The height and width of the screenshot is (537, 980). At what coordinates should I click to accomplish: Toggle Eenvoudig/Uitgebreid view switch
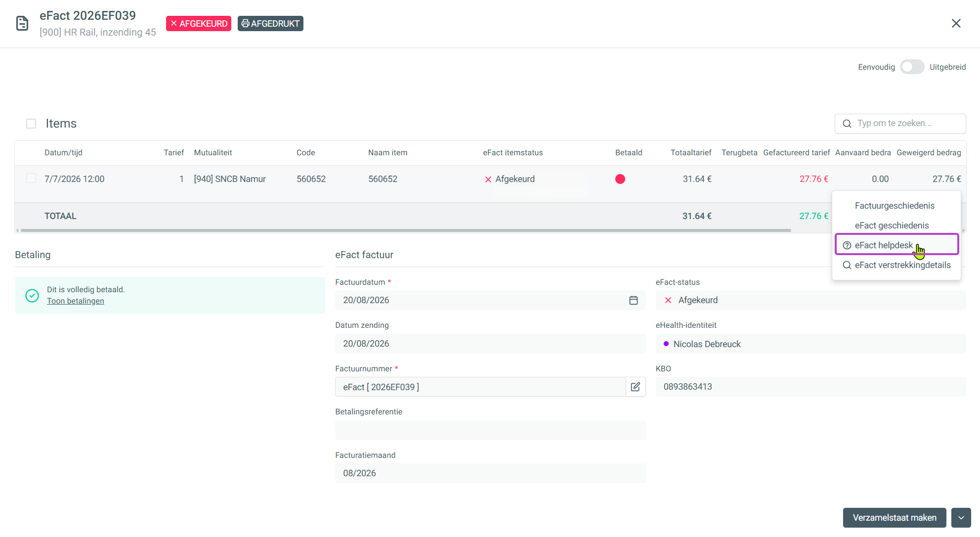click(912, 67)
